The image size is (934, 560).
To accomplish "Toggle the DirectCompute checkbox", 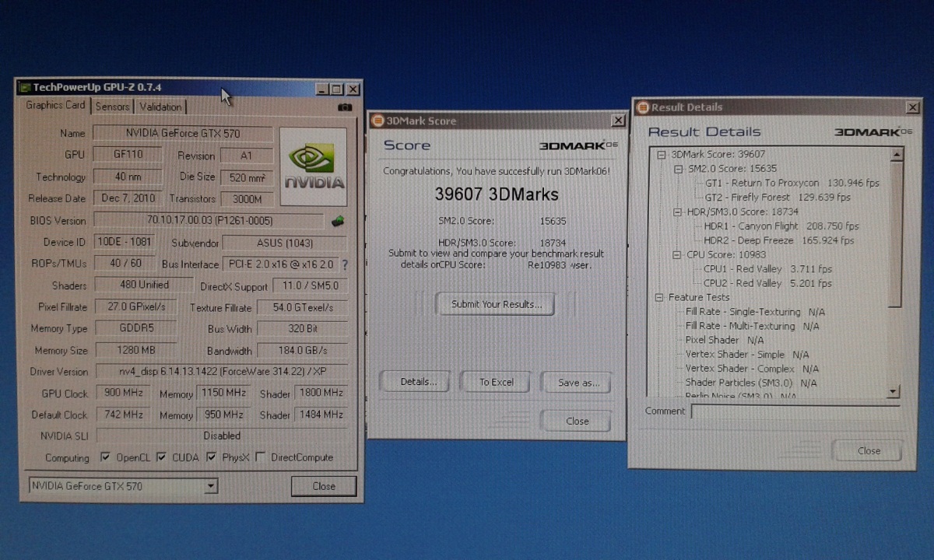I will coord(260,457).
